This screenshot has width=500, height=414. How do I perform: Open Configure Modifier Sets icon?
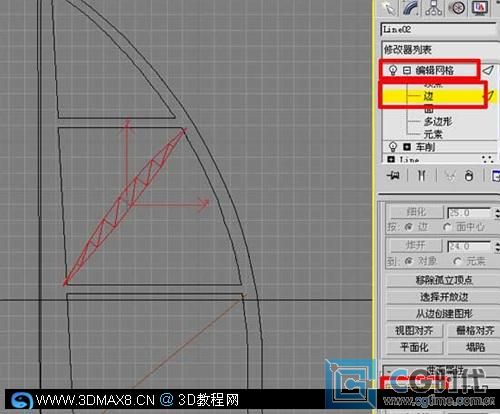tap(496, 176)
